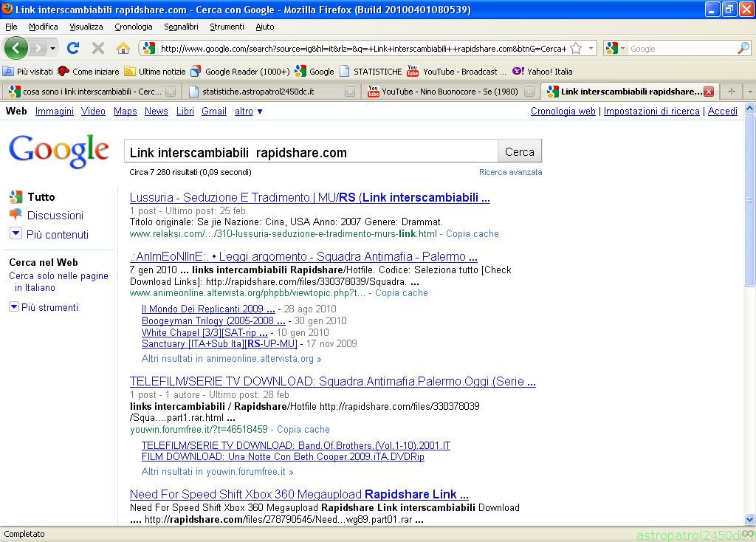The height and width of the screenshot is (542, 756).
Task: Open the Lussuria - Seduzione E Tradimento result
Action: (310, 198)
